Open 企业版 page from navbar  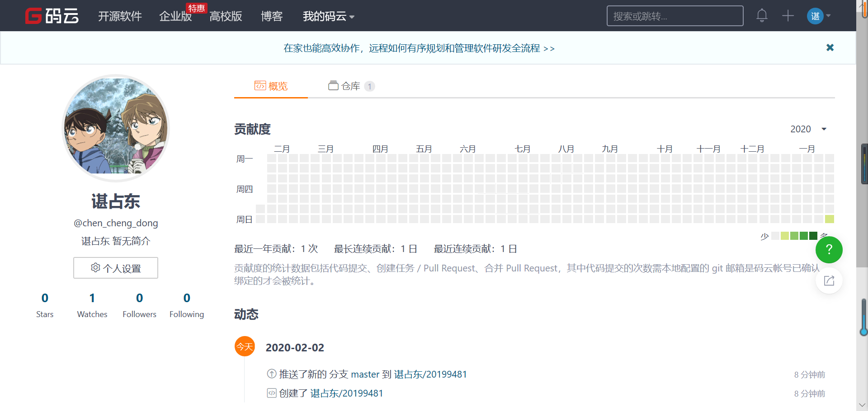click(175, 17)
